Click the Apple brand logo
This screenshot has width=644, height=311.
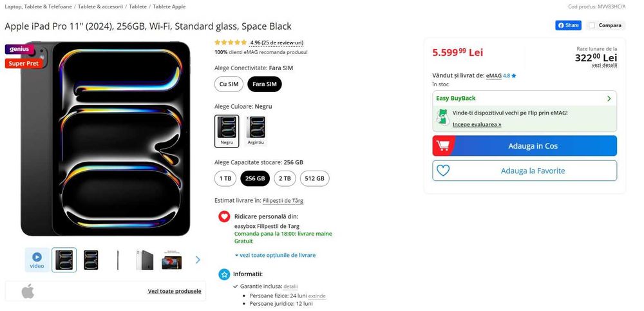point(27,291)
